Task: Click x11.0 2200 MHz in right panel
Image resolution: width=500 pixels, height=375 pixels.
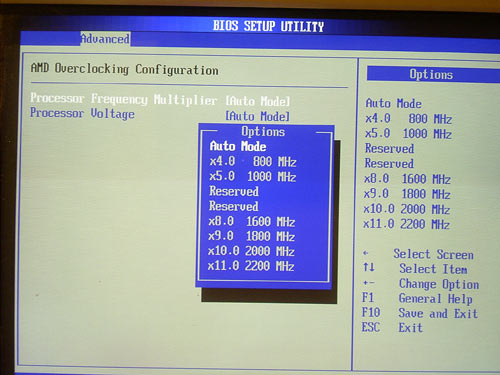Action: (406, 224)
